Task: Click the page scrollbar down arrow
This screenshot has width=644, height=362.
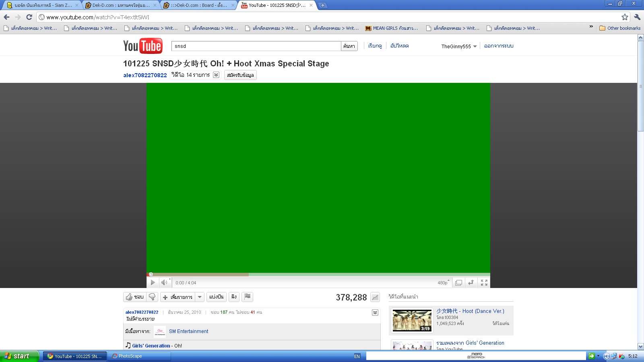Action: 640,347
